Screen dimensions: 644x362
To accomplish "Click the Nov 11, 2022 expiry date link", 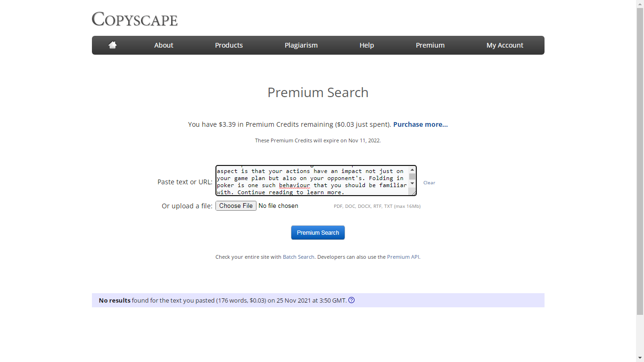I will pyautogui.click(x=364, y=140).
